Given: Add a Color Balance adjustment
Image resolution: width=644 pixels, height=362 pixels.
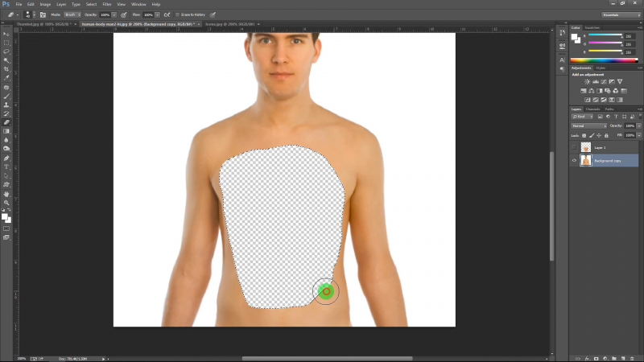Looking at the screenshot, I should click(x=592, y=91).
